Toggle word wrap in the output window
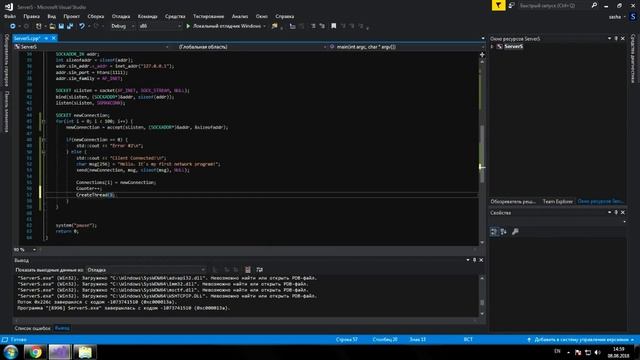Image resolution: width=640 pixels, height=360 pixels. 259,270
